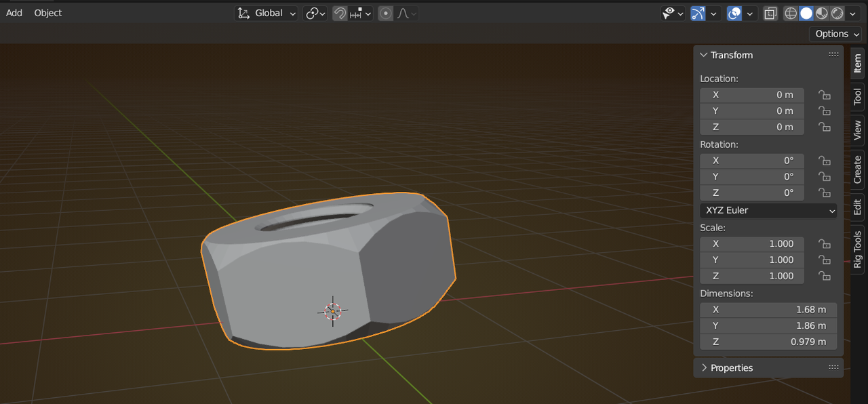
Task: Open the Global transform orientation dropdown
Action: pyautogui.click(x=267, y=14)
